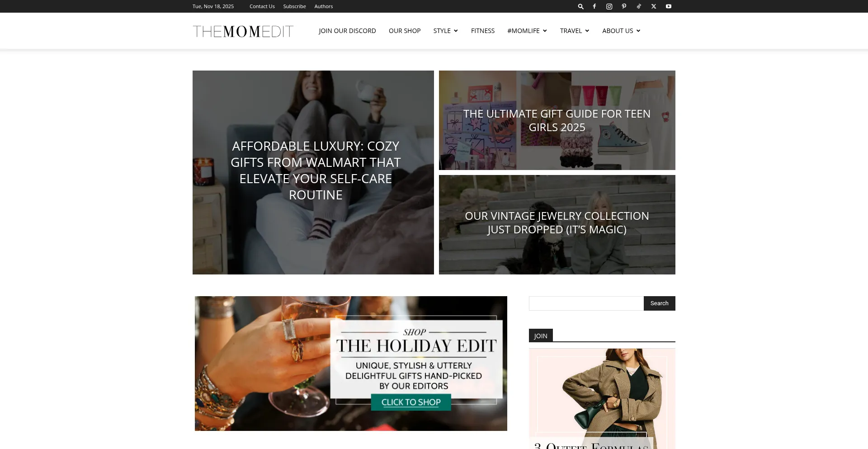
Task: Go to OUR SHOP menu item
Action: point(405,31)
